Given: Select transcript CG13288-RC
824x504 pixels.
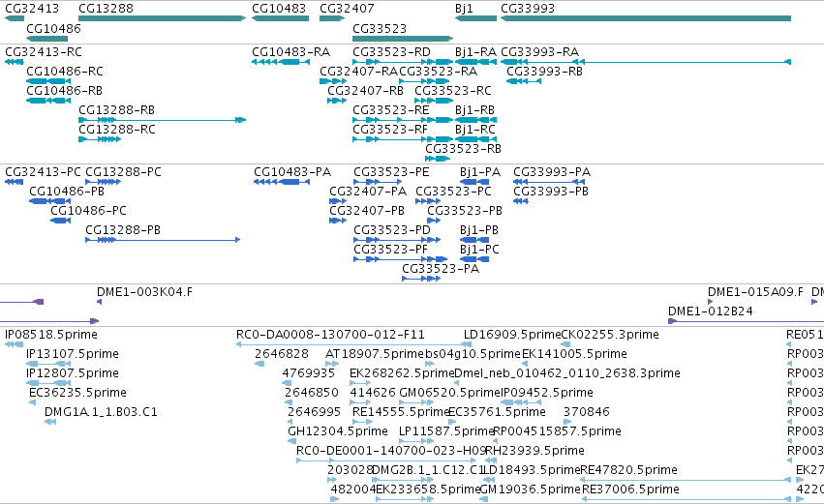Looking at the screenshot, I should 116,130.
